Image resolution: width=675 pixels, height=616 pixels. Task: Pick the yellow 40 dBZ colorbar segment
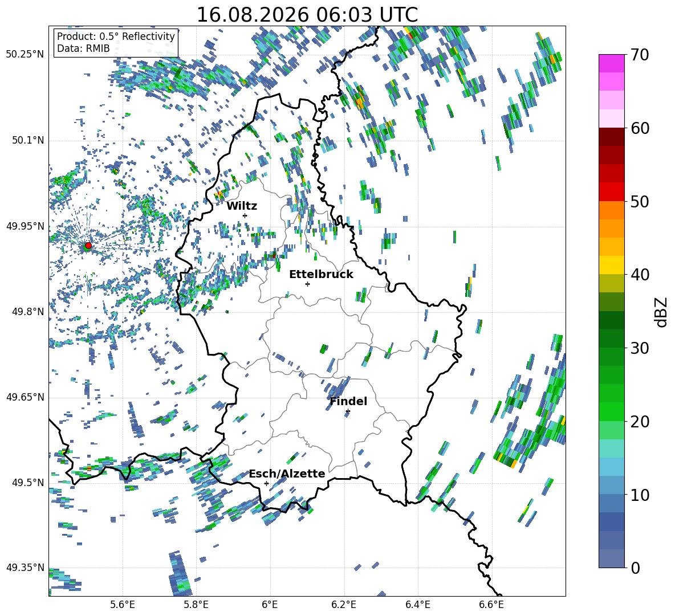tap(611, 265)
